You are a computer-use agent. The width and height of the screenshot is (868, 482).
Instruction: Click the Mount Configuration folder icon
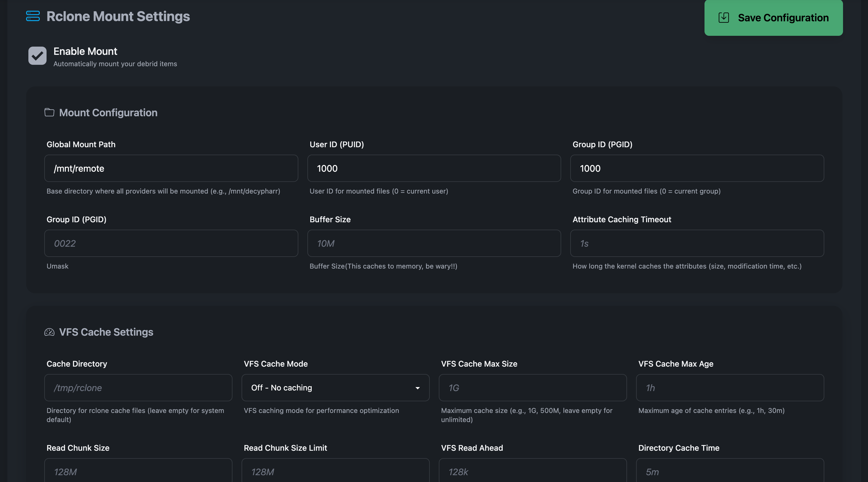pos(49,112)
